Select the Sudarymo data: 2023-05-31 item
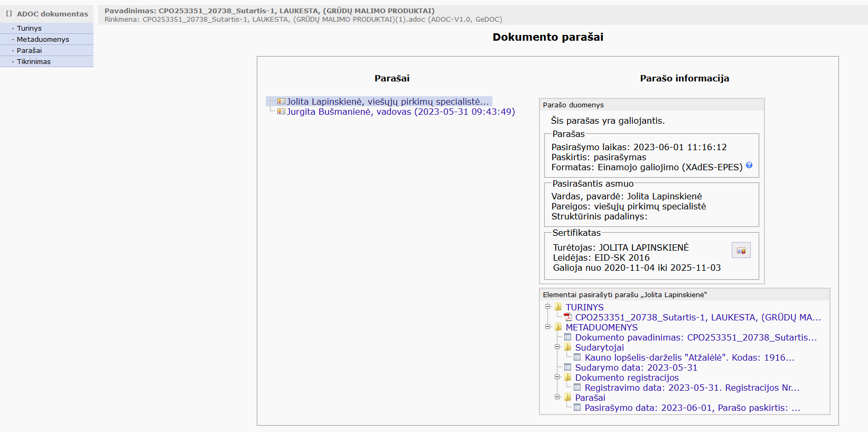The height and width of the screenshot is (432, 868). click(636, 367)
